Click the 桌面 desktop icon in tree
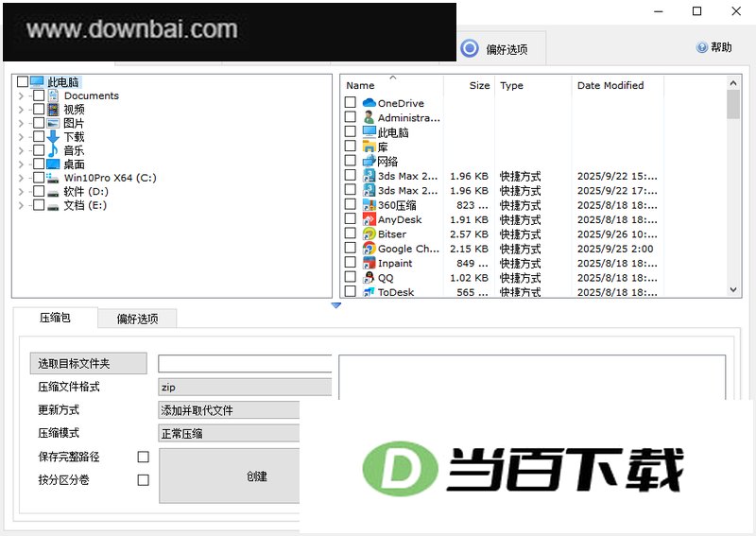Screen dimensions: 756x536 coord(53,164)
